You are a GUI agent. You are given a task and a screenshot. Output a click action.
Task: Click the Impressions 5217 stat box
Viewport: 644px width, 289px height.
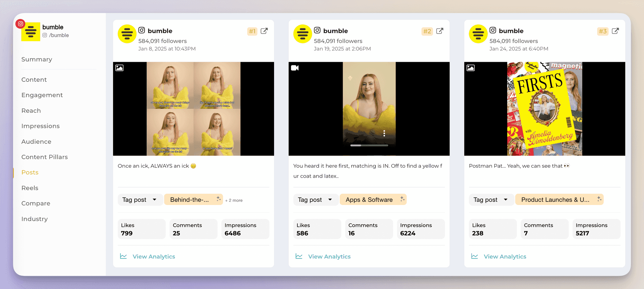click(596, 229)
